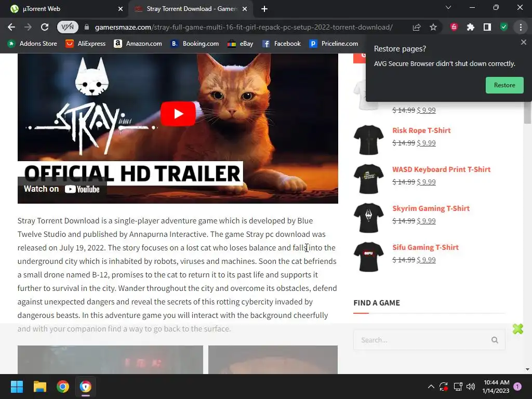Screen dimensions: 532x399
Task: Click the browser back arrow
Action: pos(11,27)
